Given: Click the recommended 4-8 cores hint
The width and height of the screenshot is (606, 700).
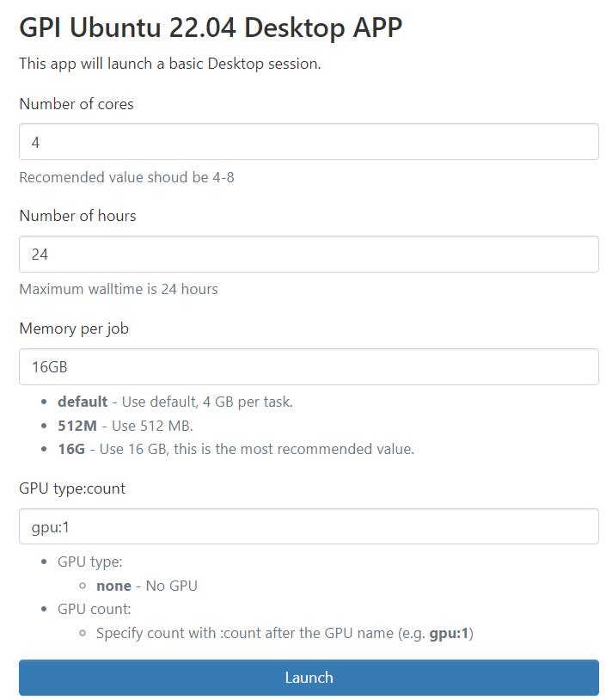Looking at the screenshot, I should 126,177.
